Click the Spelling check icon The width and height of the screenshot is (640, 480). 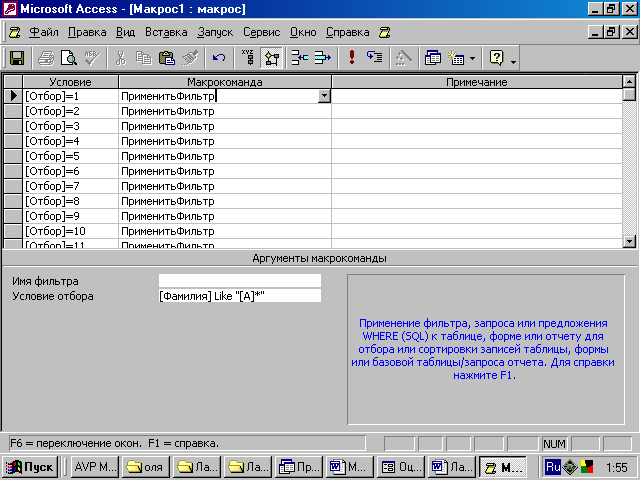coord(91,58)
